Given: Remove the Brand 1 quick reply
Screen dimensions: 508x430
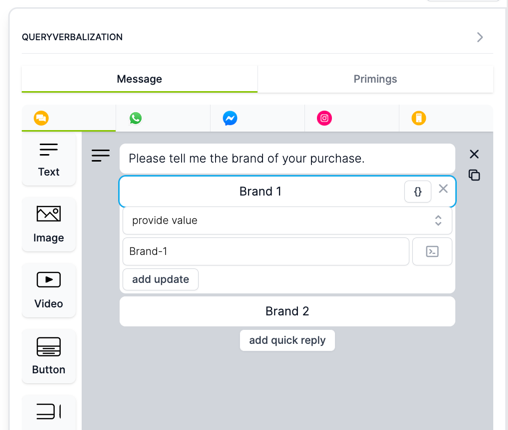Looking at the screenshot, I should coord(443,189).
